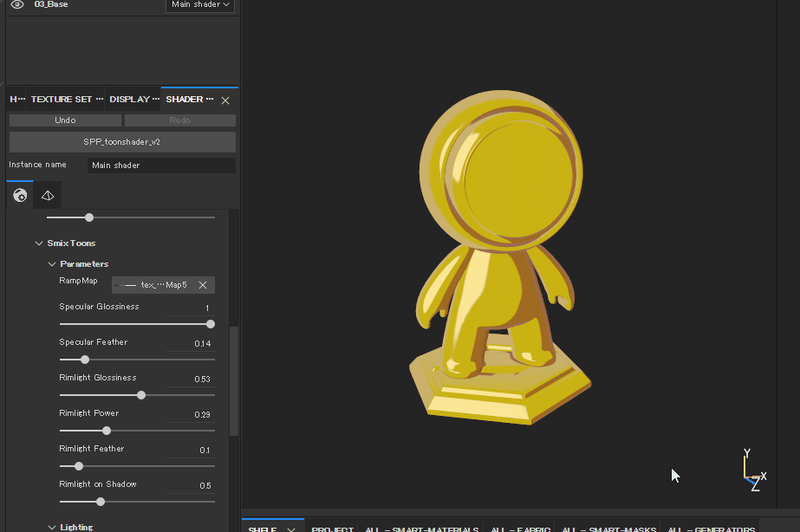Adjust the Rimlight Power slider
The image size is (800, 532).
tap(137, 431)
